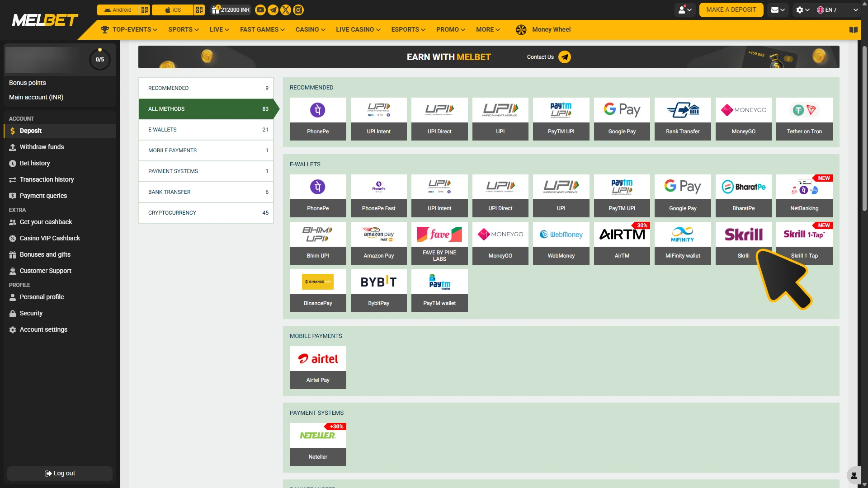Select PhonePe Fast e-wallet
This screenshot has height=488, width=868.
[379, 196]
